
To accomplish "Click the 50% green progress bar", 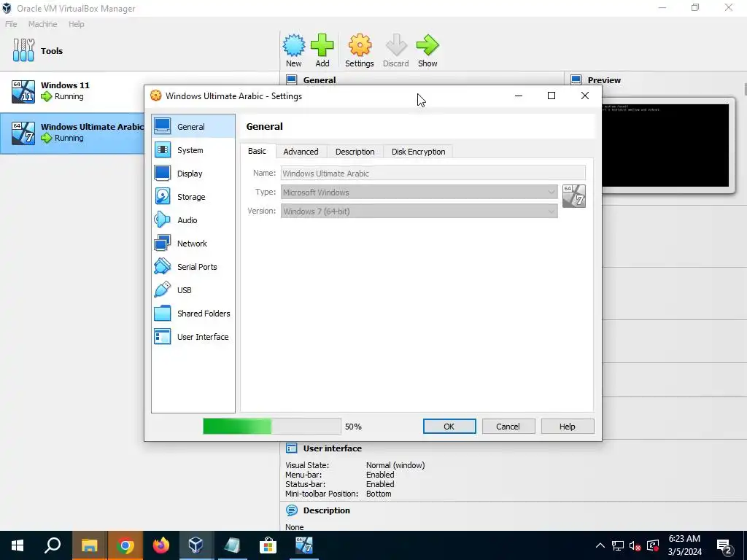I will (x=272, y=426).
